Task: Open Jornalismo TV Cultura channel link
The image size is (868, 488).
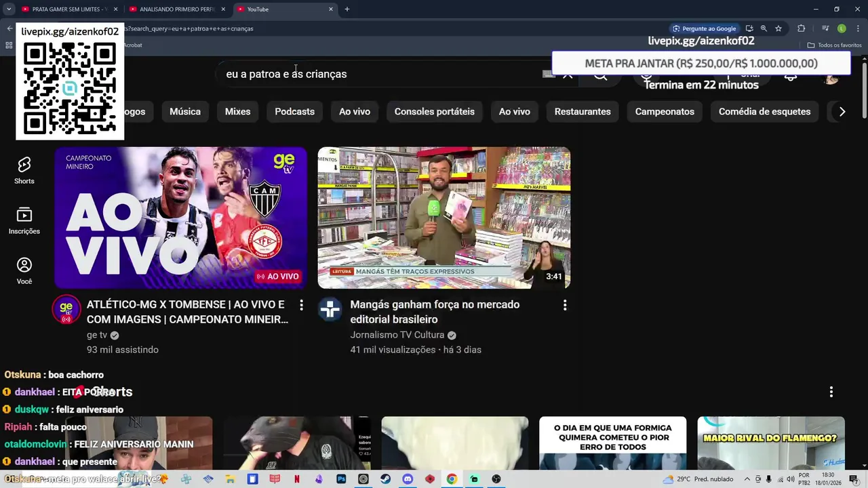Action: 397,335
